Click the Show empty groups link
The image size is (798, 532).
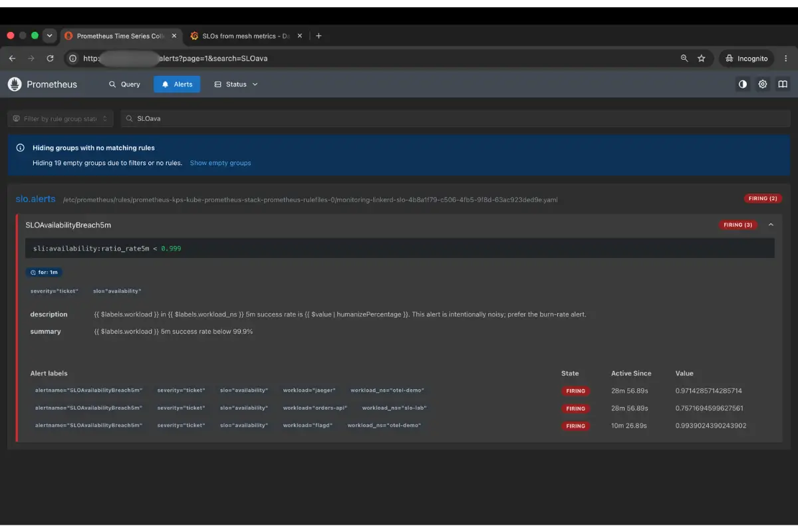pyautogui.click(x=220, y=163)
